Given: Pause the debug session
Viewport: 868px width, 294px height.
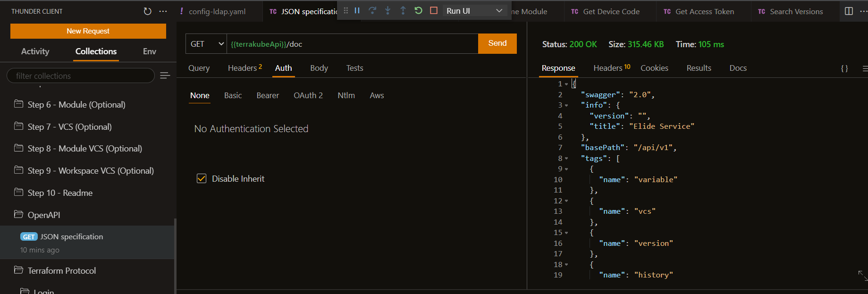Looking at the screenshot, I should 357,10.
